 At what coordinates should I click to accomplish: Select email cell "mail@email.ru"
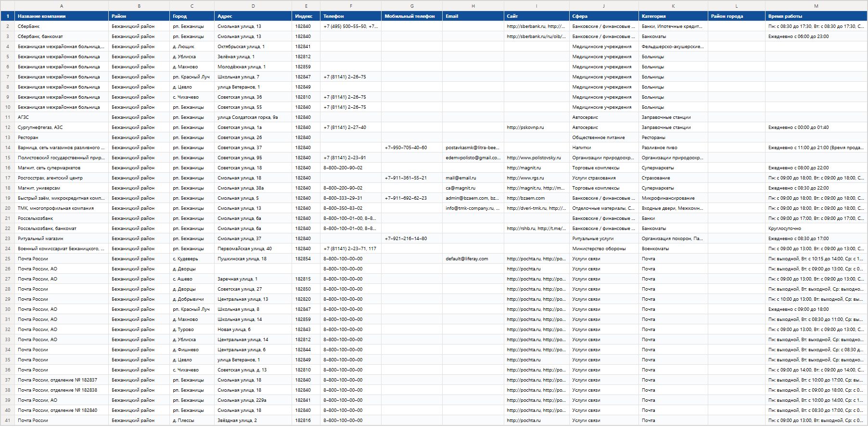pyautogui.click(x=473, y=178)
